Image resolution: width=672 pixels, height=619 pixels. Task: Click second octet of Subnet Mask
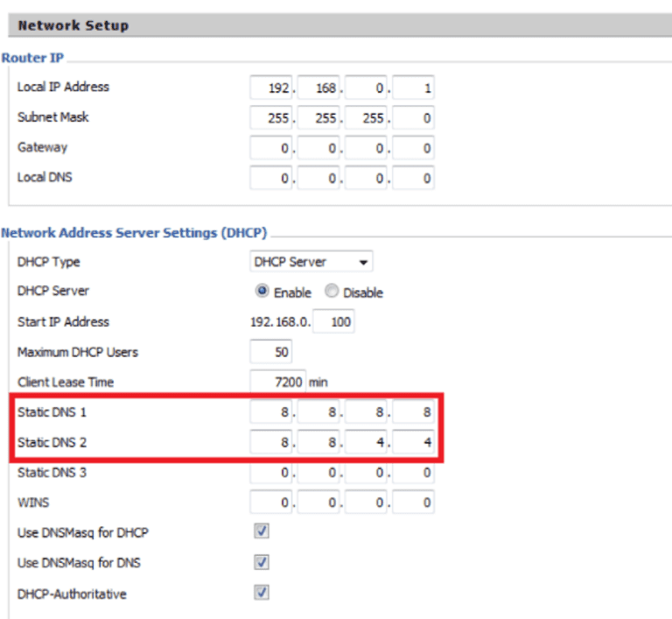tap(319, 118)
